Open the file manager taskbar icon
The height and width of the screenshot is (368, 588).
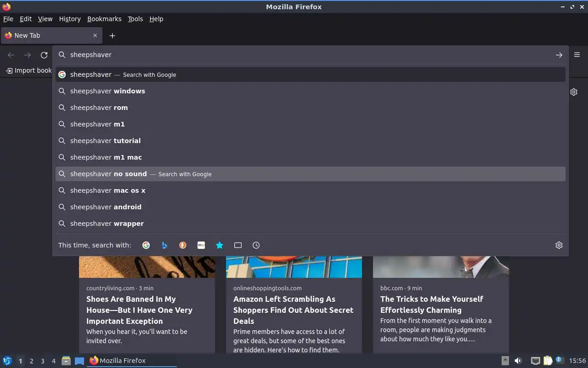pos(66,361)
